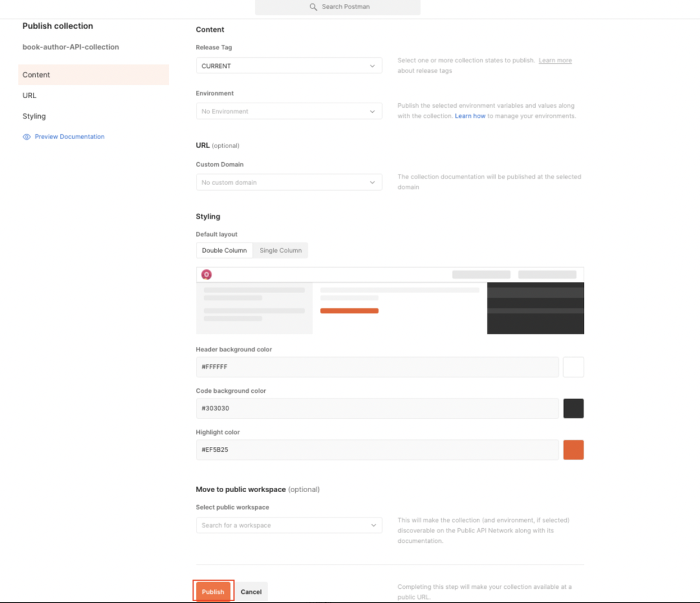
Task: Go to Content section in sidebar
Action: 93,75
